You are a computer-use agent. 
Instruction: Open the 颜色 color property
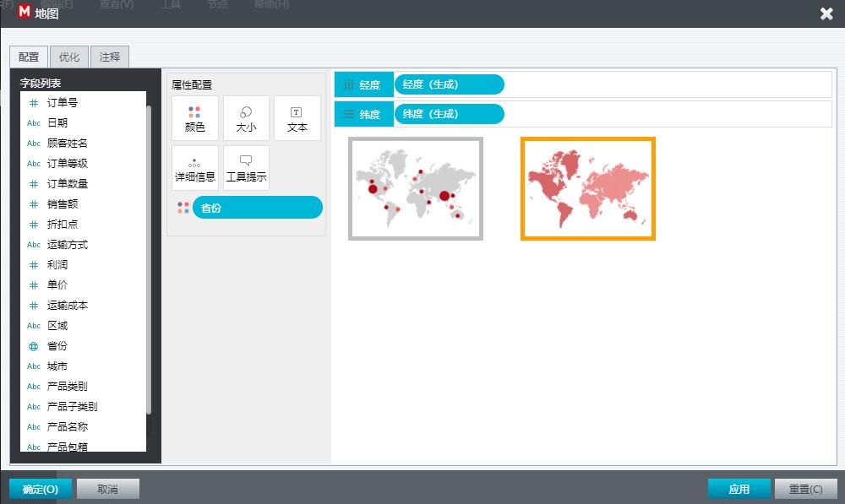click(x=195, y=118)
